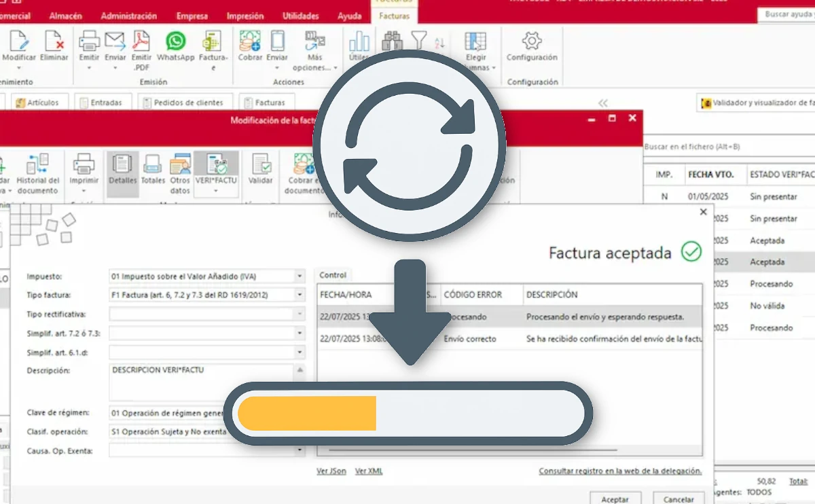Viewport: 815px width, 504px height.
Task: Expand the Impuesto dropdown
Action: point(300,276)
